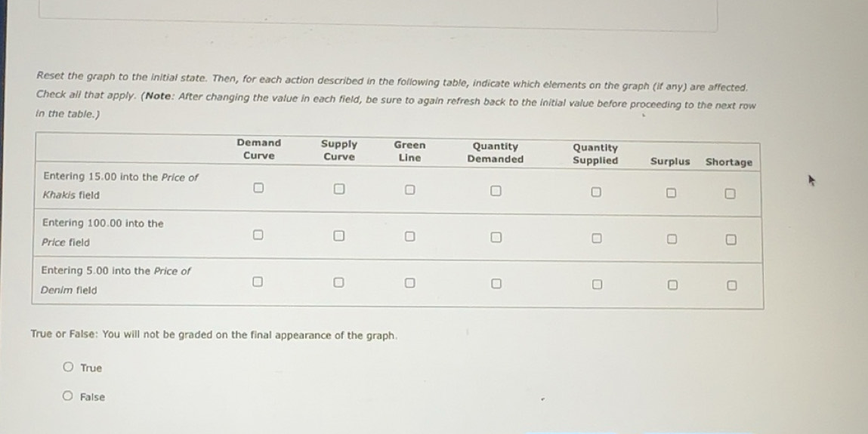Screen dimensions: 868x434
Task: Check Surplus for Price of Khakis row
Action: tap(669, 193)
